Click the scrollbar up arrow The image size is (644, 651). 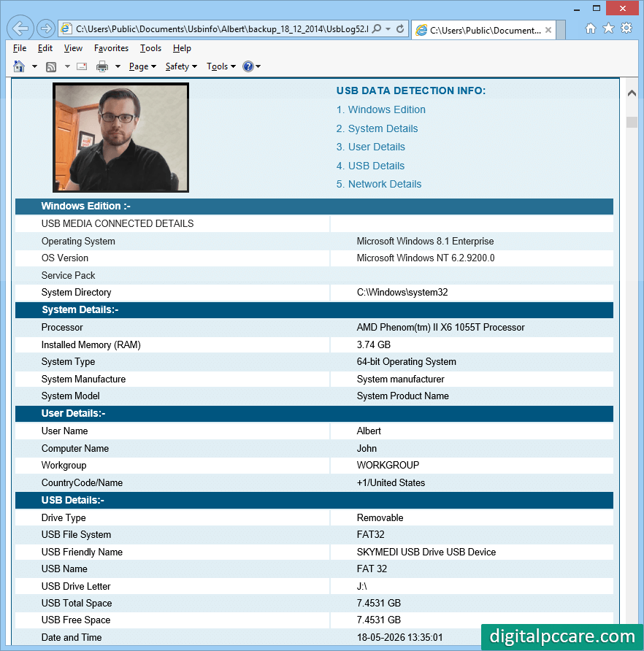(x=632, y=93)
